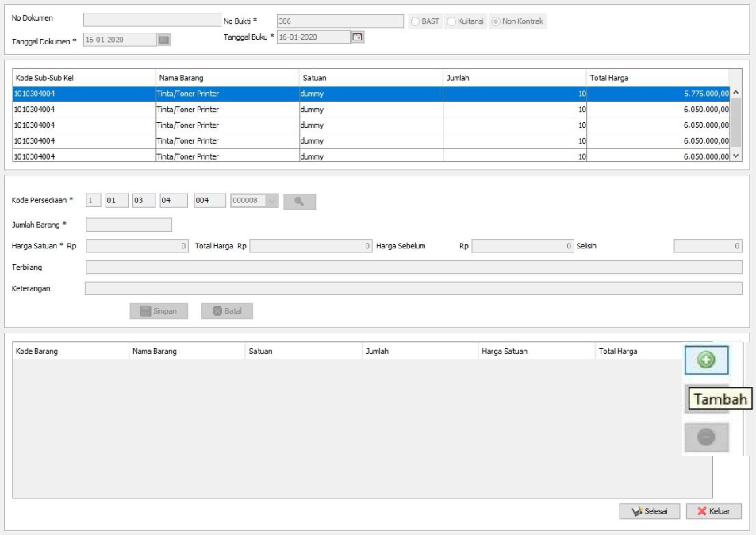
Task: Select the Non Kontrak radio button
Action: coord(497,21)
